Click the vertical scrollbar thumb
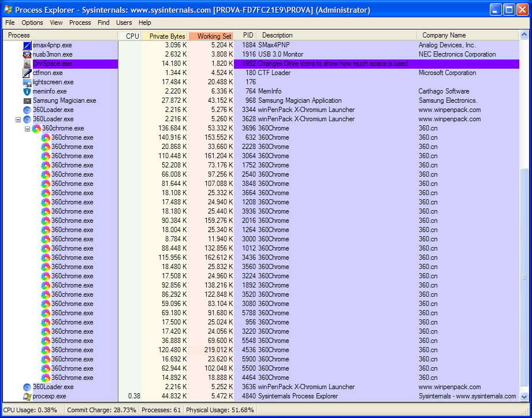The image size is (532, 418). [524, 277]
